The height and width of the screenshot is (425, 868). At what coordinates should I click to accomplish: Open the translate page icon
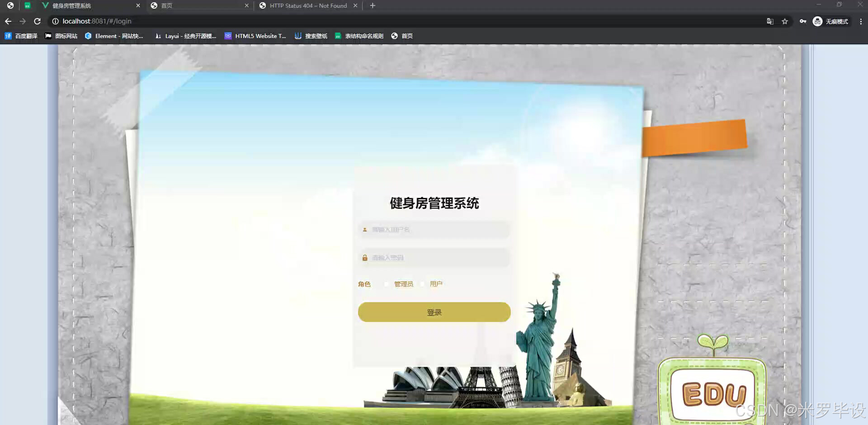tap(770, 21)
